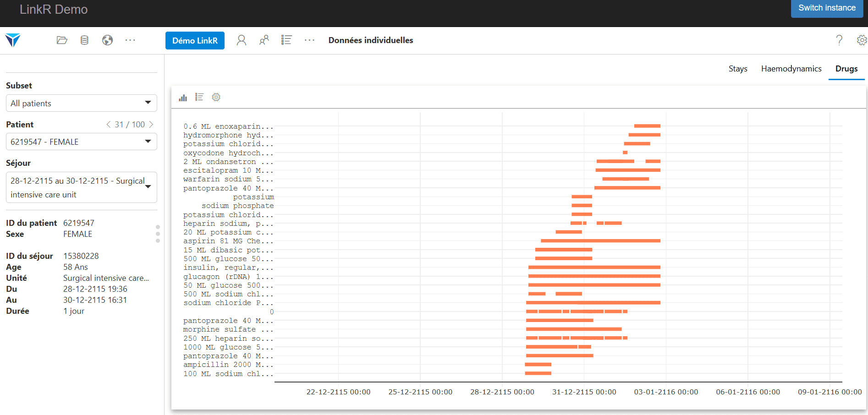Open the patient group icon
868x415 pixels.
[x=264, y=40]
